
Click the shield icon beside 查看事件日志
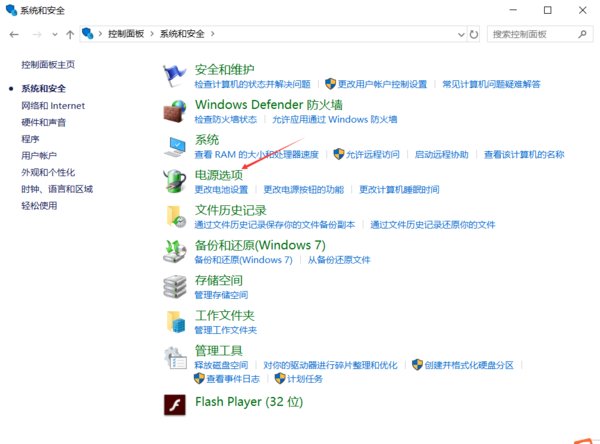coord(199,379)
